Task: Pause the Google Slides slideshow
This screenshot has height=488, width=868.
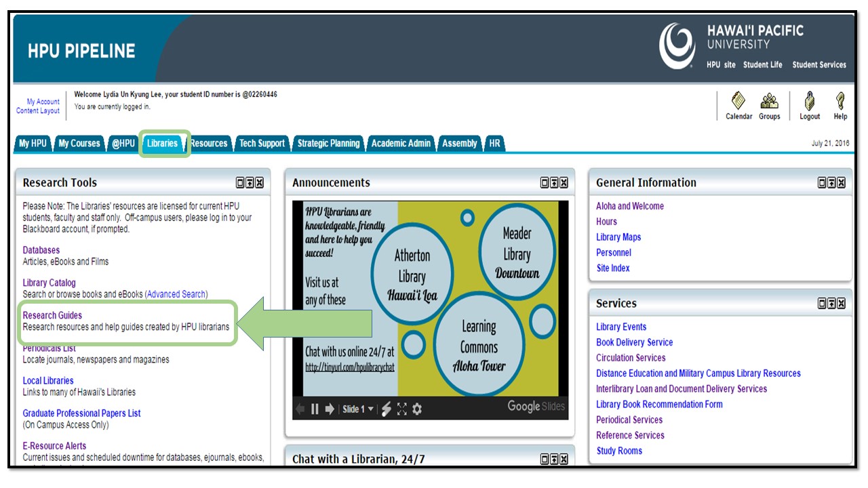Action: (315, 409)
